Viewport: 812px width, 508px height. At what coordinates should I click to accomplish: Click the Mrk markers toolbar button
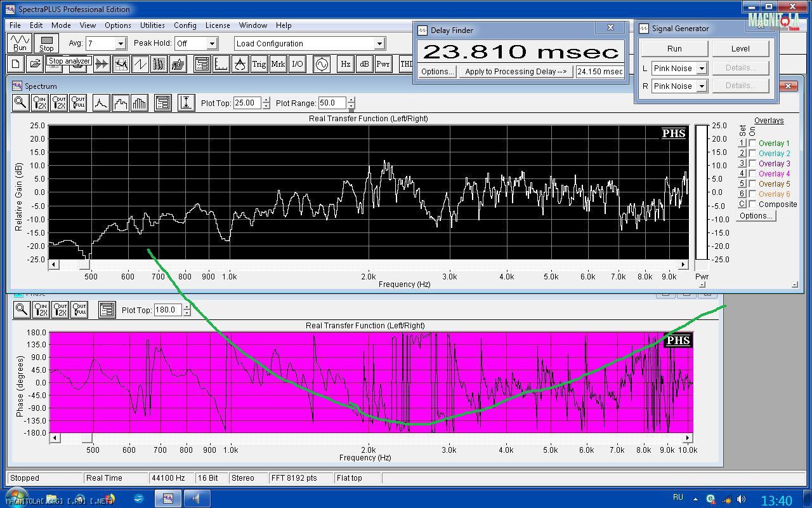pos(278,64)
